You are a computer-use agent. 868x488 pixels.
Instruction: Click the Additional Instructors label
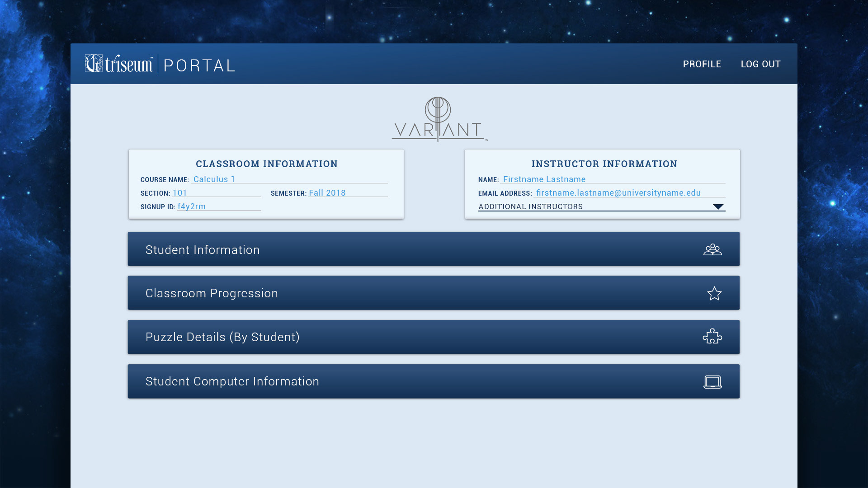pyautogui.click(x=530, y=206)
